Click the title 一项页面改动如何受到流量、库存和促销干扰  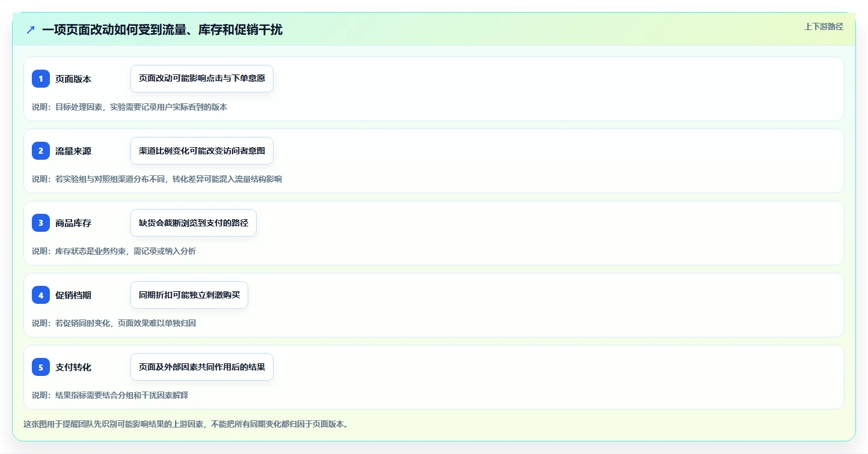162,29
